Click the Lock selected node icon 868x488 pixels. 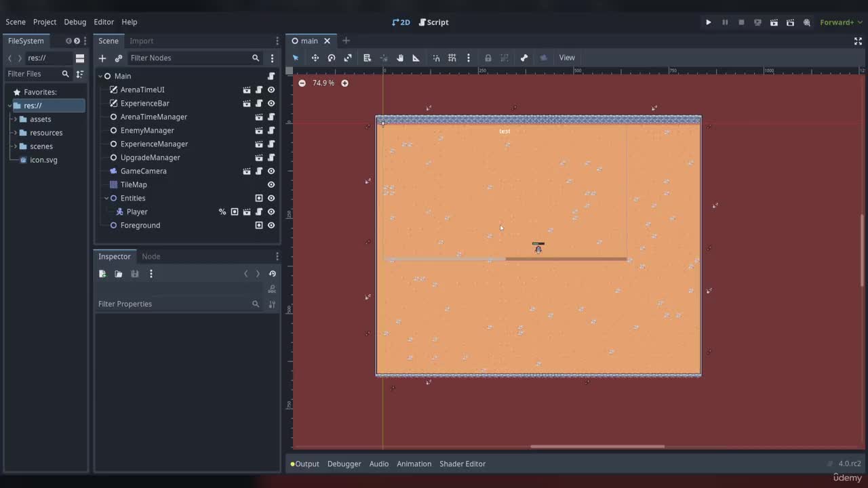[x=488, y=58]
